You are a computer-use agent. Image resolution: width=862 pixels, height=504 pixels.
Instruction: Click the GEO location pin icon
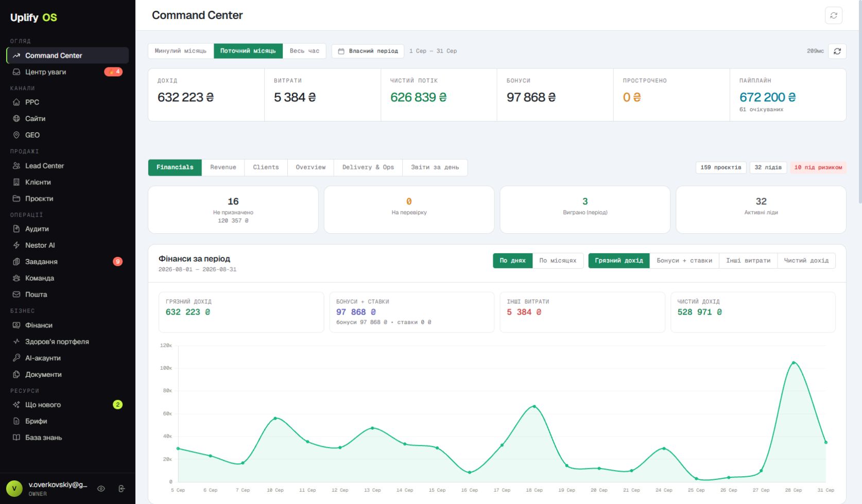pos(16,135)
